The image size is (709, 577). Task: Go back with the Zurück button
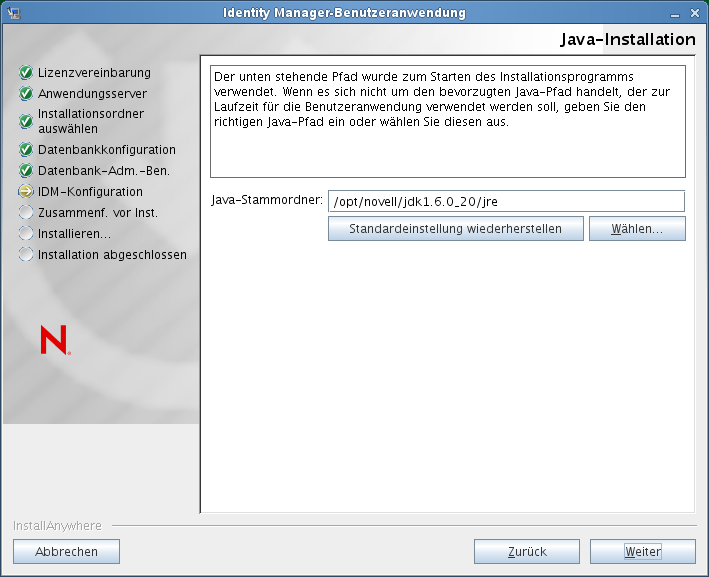pos(527,552)
